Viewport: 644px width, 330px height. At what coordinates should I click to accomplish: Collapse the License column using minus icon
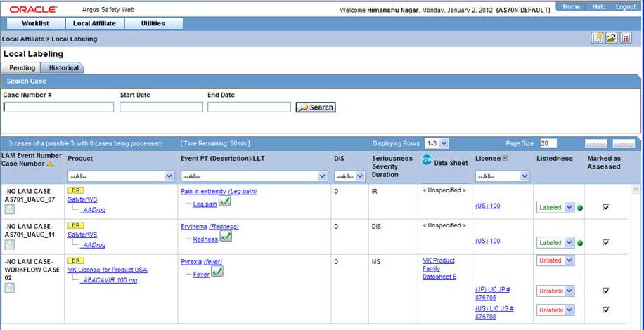[x=505, y=158]
